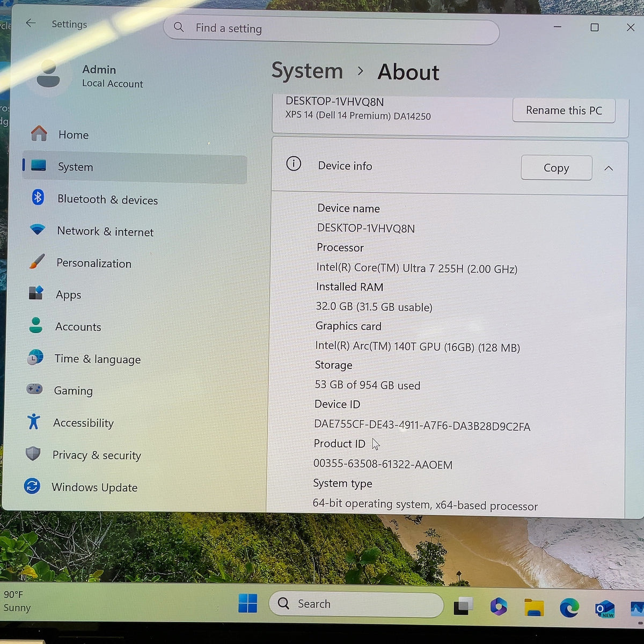Click the Accessibility figure icon

(x=33, y=421)
